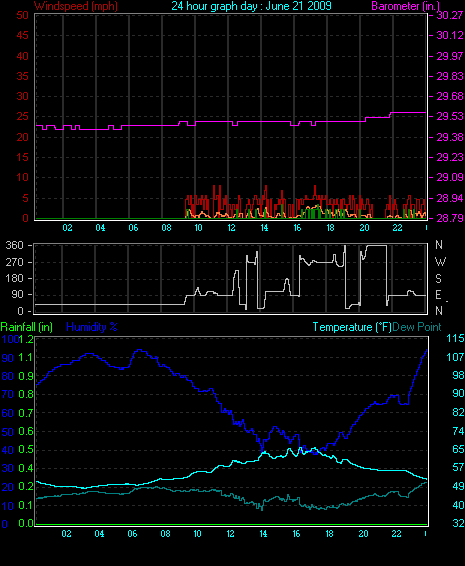Click windspeed axis label 5

coord(25,198)
